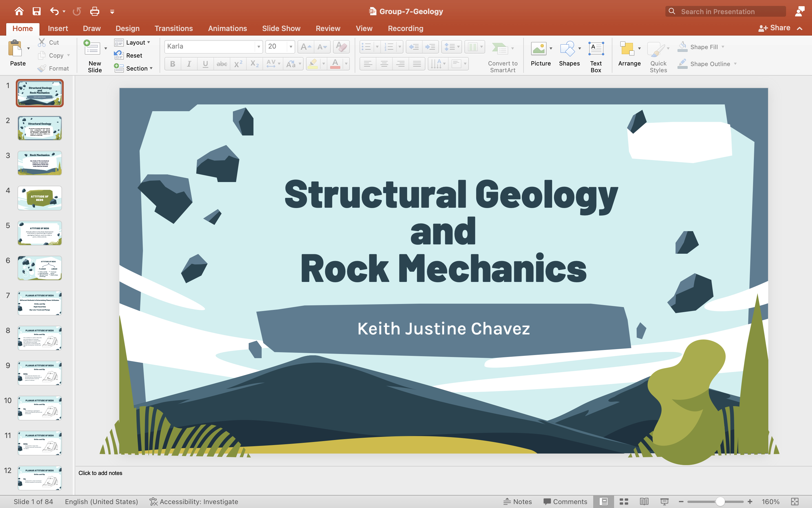Click the Home icon in title bar
The height and width of the screenshot is (508, 812).
19,11
